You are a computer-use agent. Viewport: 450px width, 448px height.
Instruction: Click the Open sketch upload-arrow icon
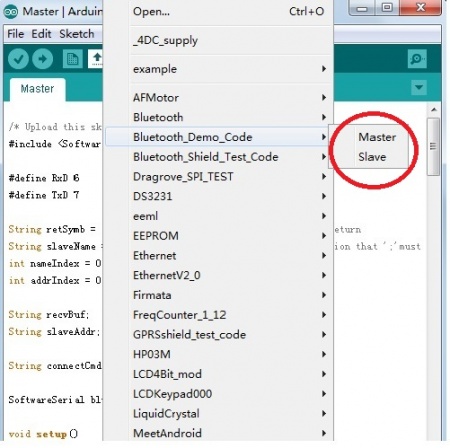[95, 59]
